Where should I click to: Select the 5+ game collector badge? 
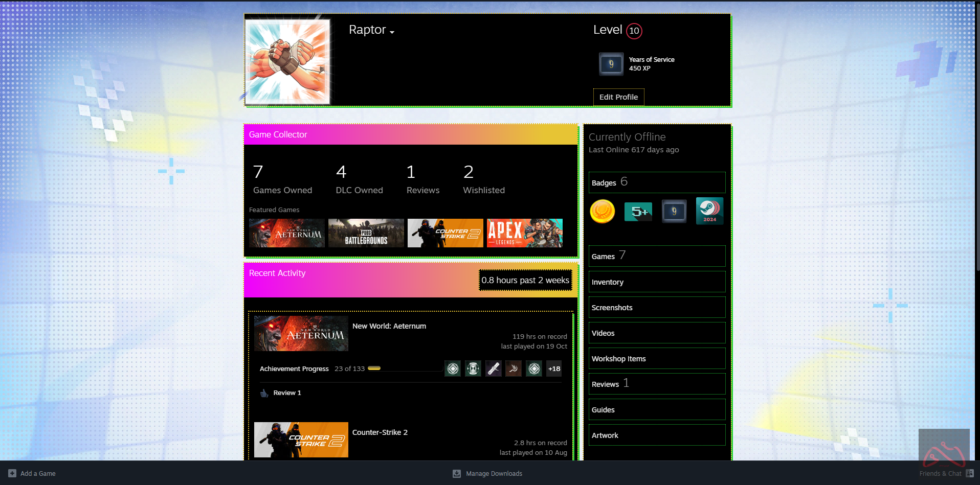(638, 211)
